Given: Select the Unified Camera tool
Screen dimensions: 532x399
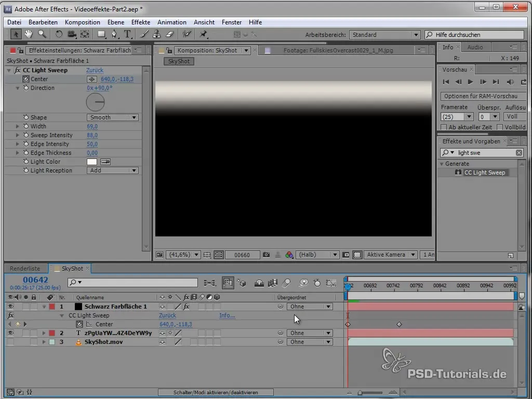Looking at the screenshot, I should (x=72, y=34).
